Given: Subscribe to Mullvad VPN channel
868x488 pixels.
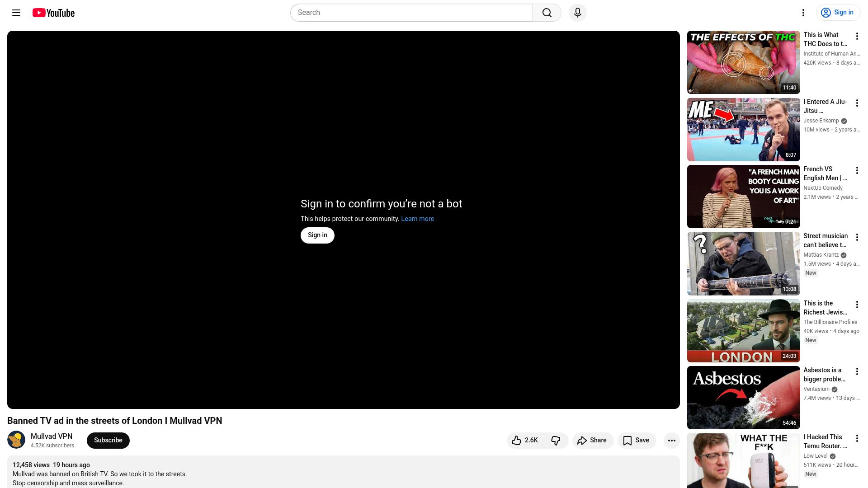Looking at the screenshot, I should (108, 440).
